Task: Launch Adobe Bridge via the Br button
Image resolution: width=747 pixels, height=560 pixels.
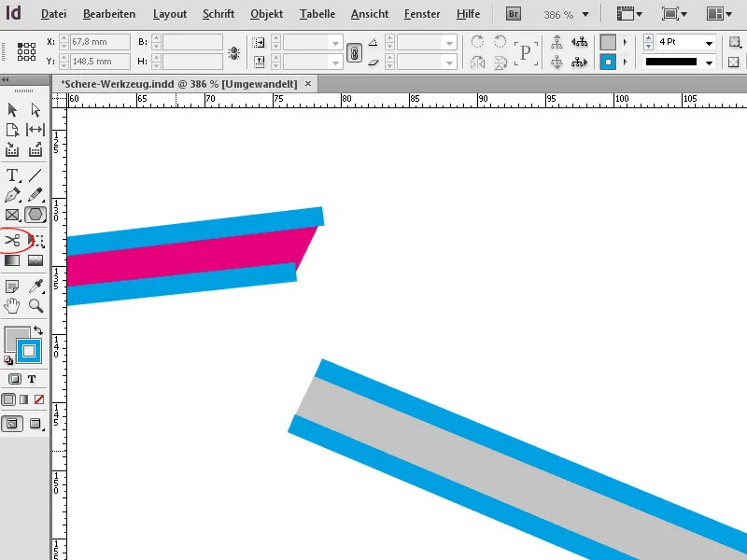Action: (513, 14)
